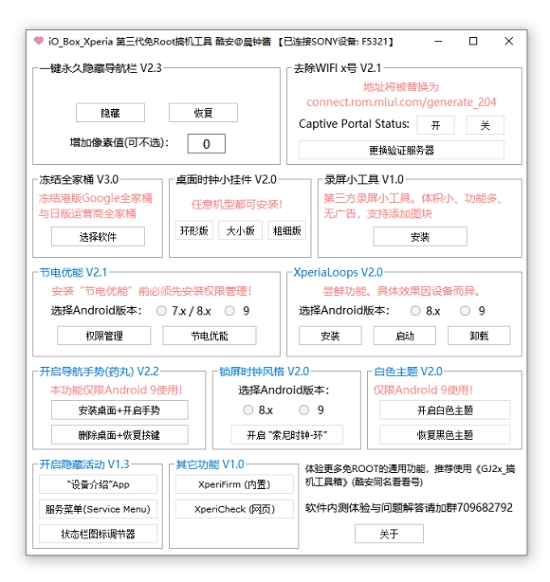Click the 权限管理 button
The width and height of the screenshot is (550, 582).
[x=104, y=336]
